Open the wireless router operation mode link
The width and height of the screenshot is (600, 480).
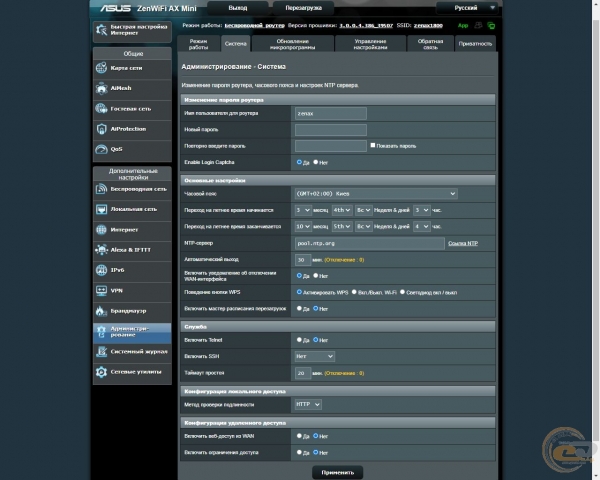point(254,26)
